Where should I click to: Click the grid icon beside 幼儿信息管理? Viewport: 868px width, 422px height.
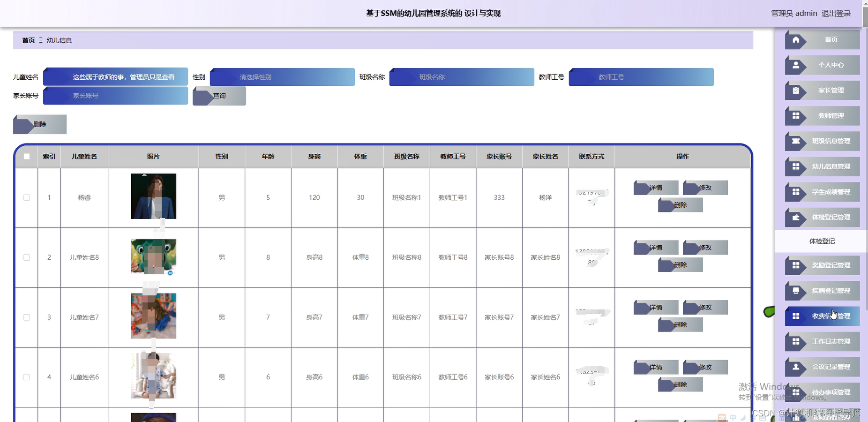click(x=796, y=166)
